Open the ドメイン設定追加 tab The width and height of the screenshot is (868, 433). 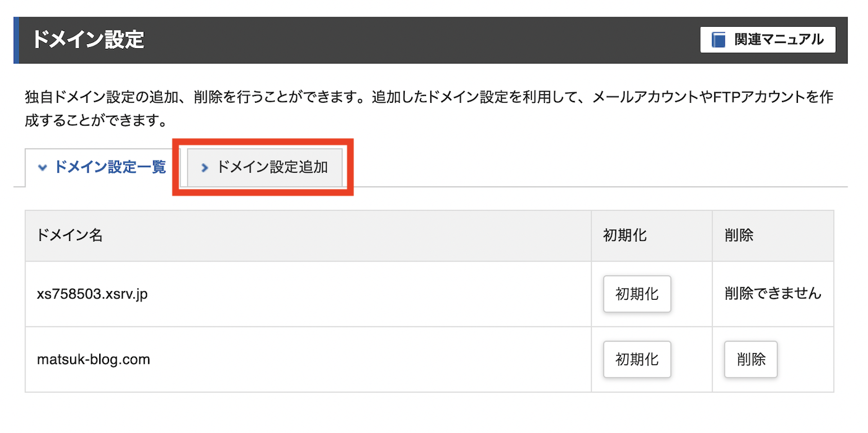[x=265, y=167]
